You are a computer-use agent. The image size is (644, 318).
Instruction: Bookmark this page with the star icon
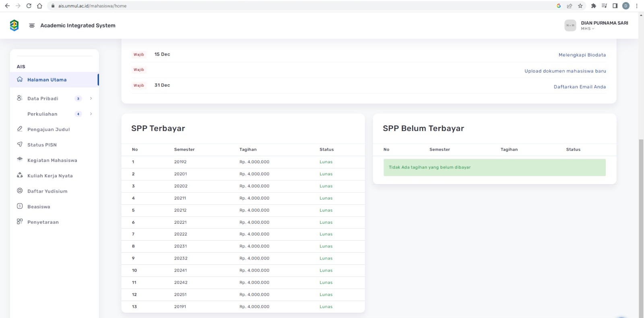580,6
